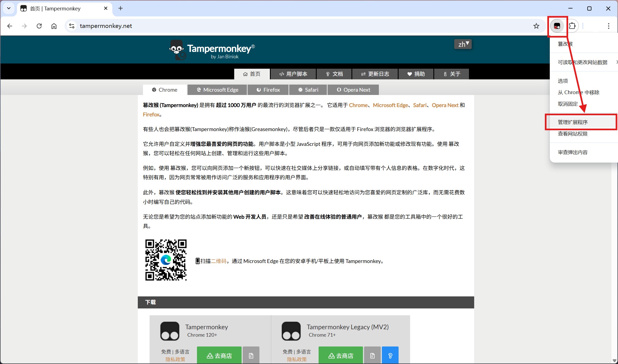Open the 文档 navigation tab
This screenshot has width=618, height=364.
[334, 74]
